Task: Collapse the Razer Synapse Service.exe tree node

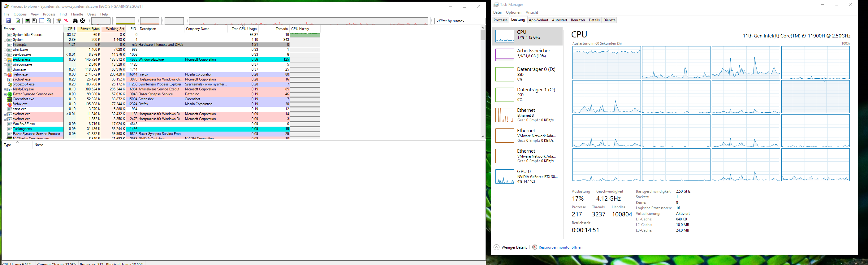Action: tap(5, 94)
